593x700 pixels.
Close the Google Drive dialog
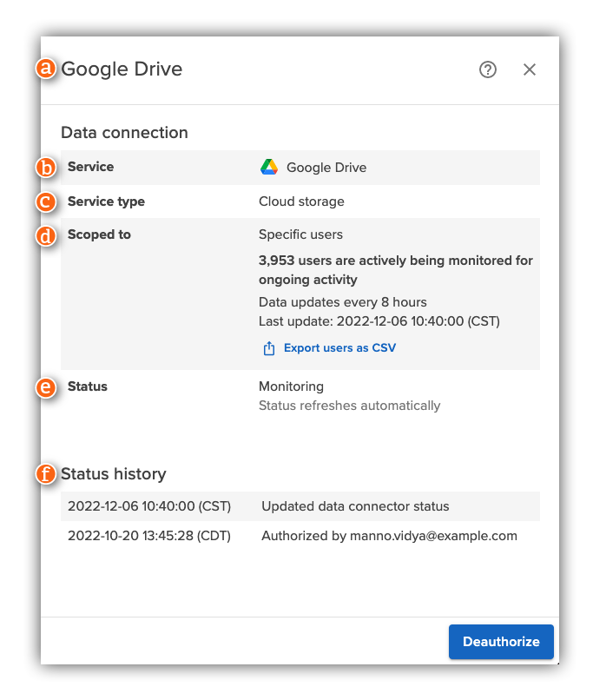530,69
